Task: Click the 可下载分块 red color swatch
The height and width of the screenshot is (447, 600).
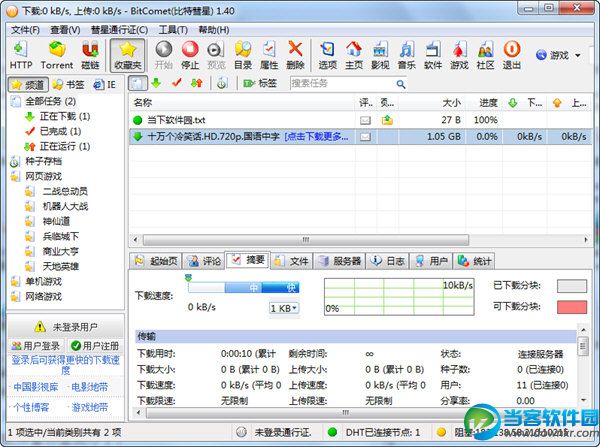Action: coord(572,307)
